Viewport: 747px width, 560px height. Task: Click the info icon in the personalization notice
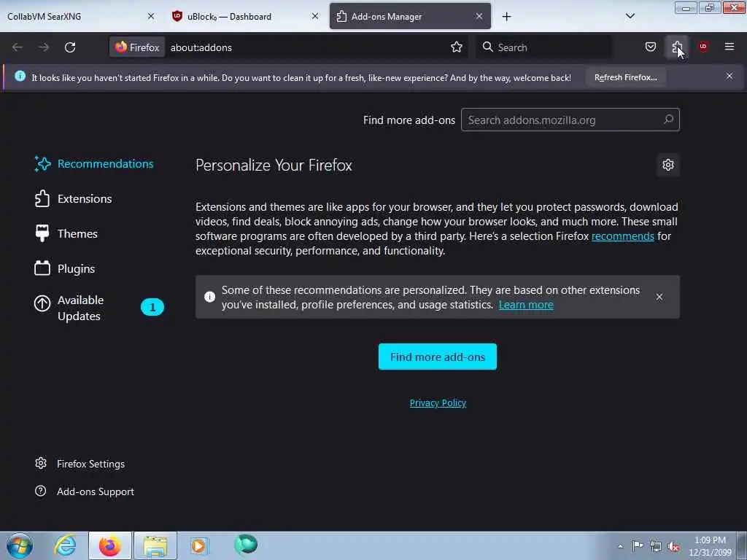[209, 297]
